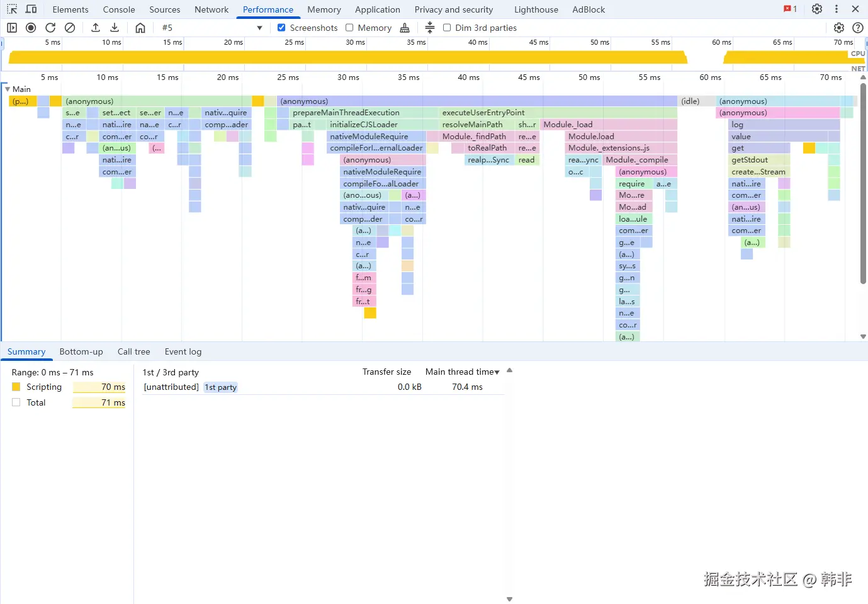
Task: Upload a saved profile
Action: click(96, 28)
